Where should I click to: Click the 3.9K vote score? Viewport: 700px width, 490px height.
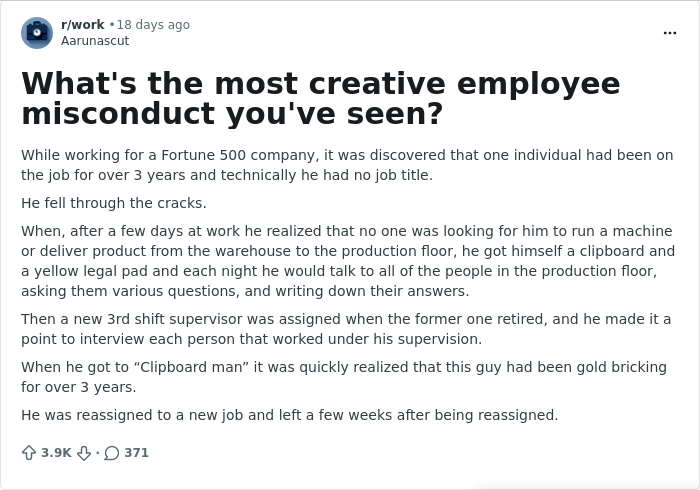[56, 453]
